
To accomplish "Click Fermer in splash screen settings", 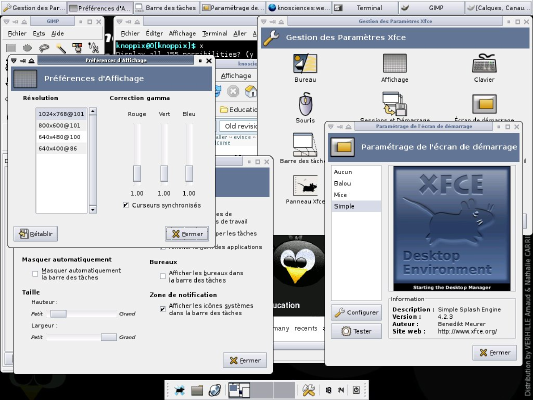I will [495, 353].
